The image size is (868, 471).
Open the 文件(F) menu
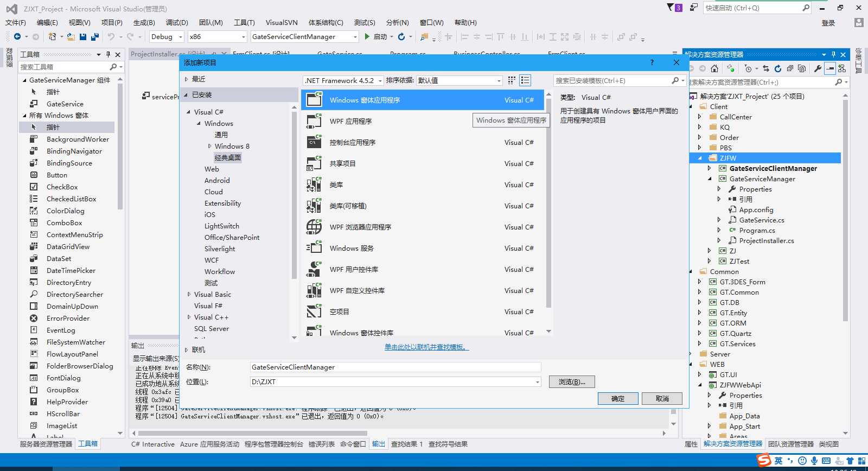tap(16, 22)
